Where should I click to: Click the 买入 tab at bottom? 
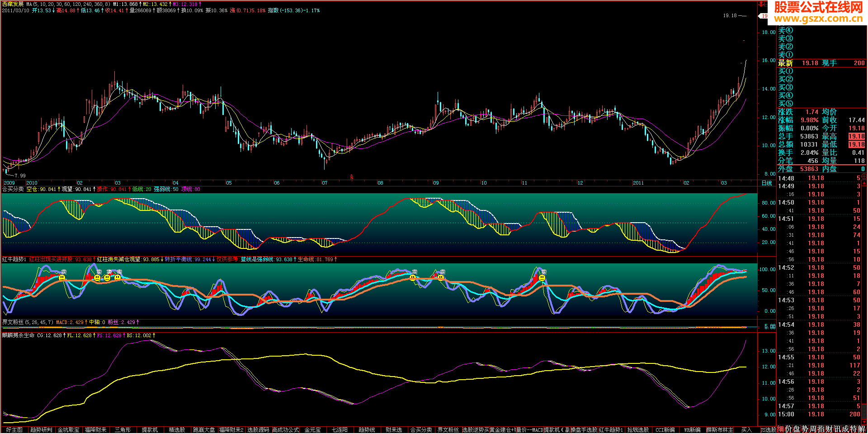pyautogui.click(x=746, y=430)
